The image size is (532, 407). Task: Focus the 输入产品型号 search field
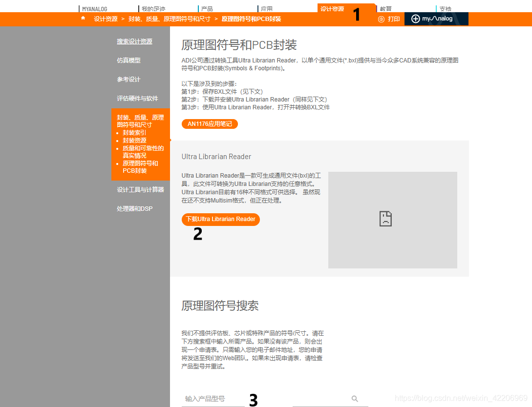213,399
